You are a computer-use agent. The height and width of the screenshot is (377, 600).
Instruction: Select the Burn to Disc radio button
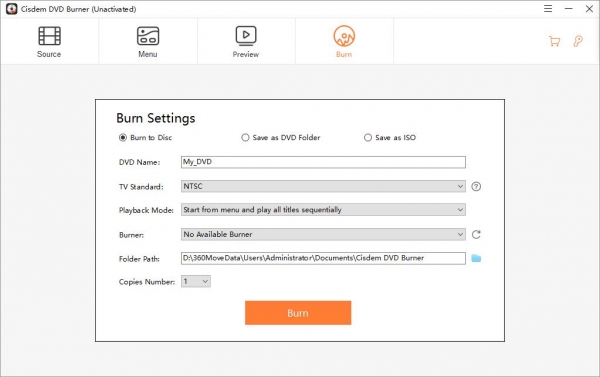point(123,137)
